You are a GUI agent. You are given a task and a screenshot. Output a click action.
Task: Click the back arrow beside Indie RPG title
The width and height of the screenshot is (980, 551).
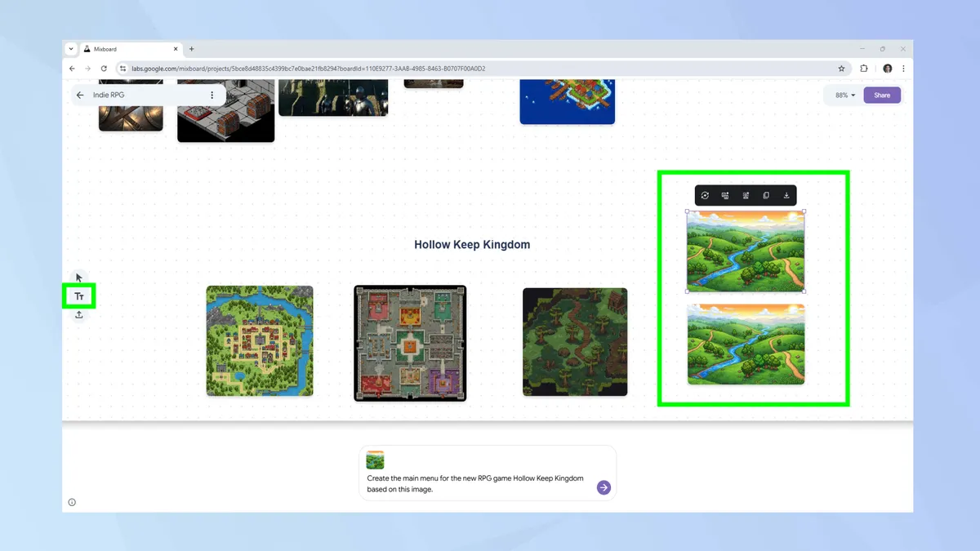click(79, 95)
